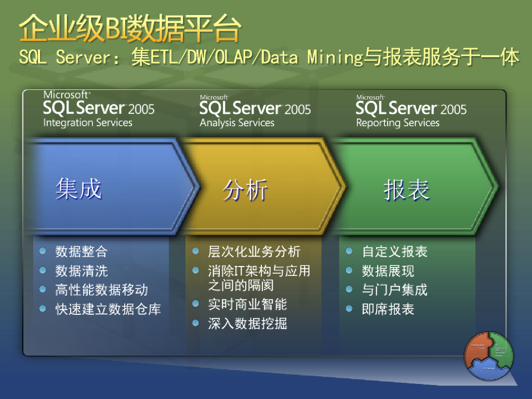Click the subtitle beginning SQL Server：集ETL/DW
This screenshot has height=399, width=532.
269,57
